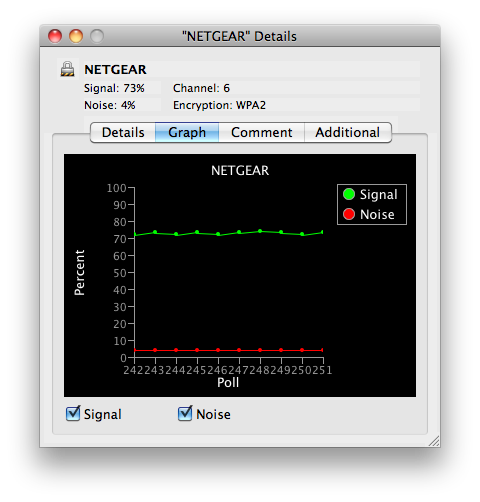Click the Signal: 73% readout
The image size is (480, 502).
114,88
